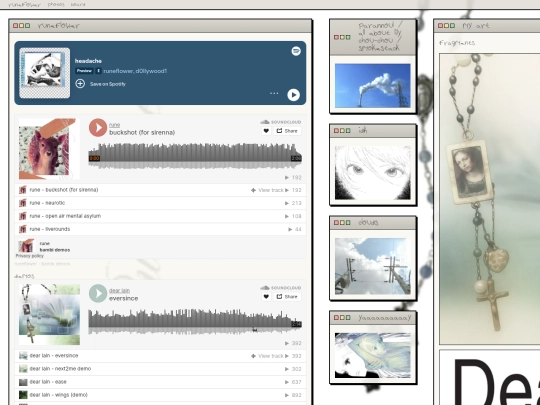
Task: Select the track rune - open air mental asylum
Action: coord(65,216)
